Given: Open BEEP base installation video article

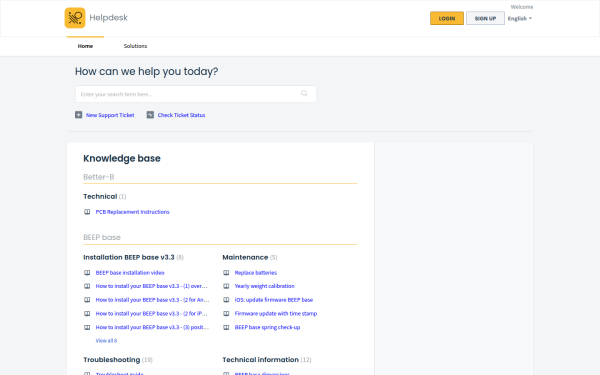Looking at the screenshot, I should pyautogui.click(x=130, y=273).
